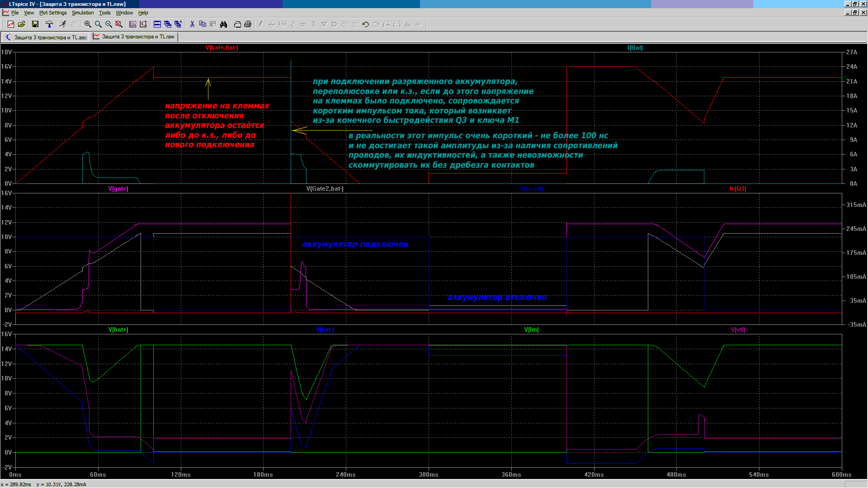This screenshot has width=868, height=488.
Task: Click the V[bat+] trace label
Action: click(x=118, y=329)
